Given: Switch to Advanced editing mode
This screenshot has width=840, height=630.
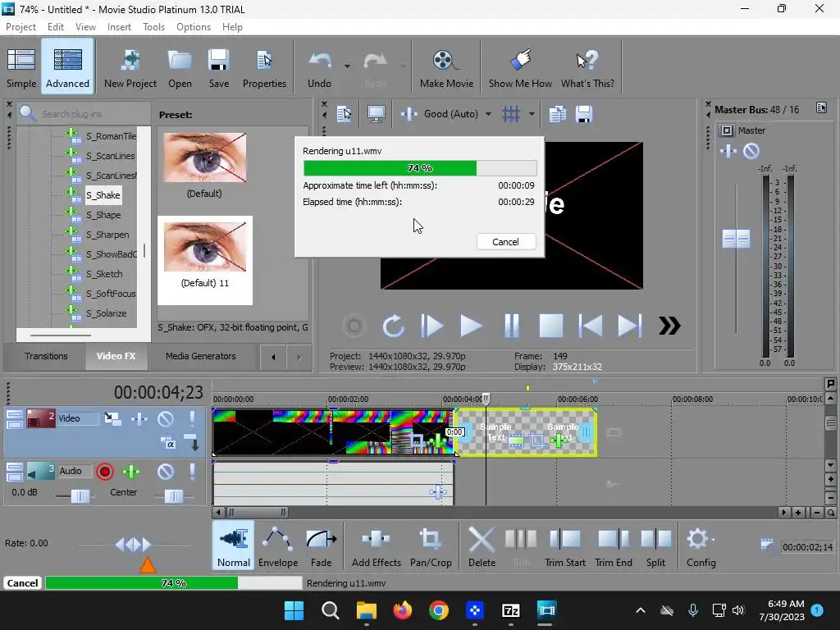Looking at the screenshot, I should pos(67,66).
